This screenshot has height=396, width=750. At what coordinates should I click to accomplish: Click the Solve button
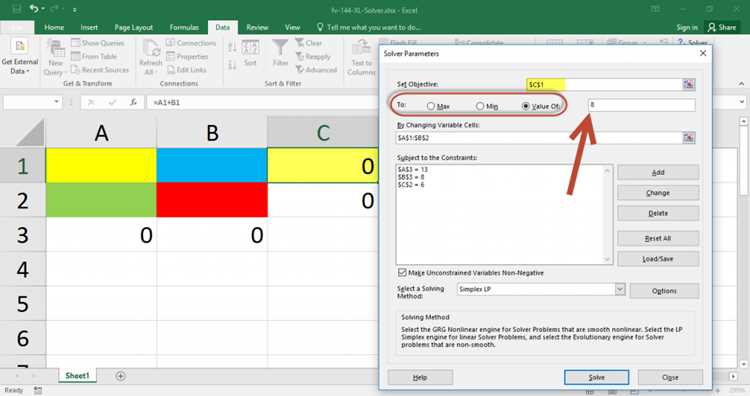596,377
